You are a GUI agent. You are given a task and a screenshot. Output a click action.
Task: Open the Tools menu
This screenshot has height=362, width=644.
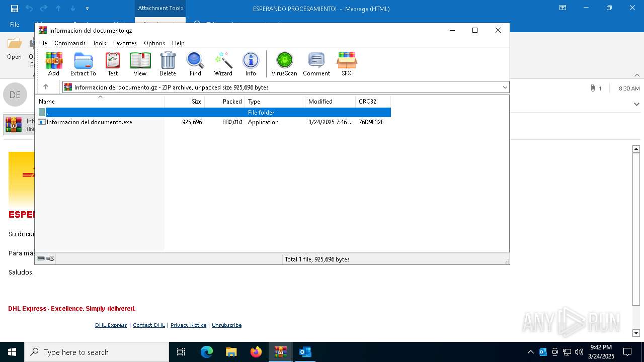pos(99,43)
